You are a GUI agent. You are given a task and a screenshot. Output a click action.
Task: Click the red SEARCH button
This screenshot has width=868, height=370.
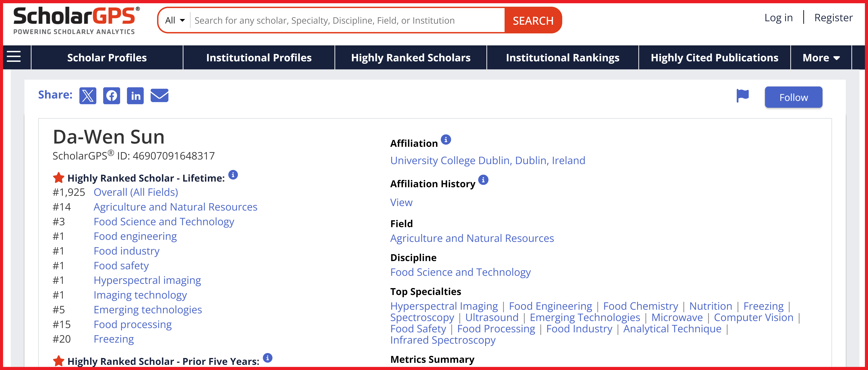click(x=533, y=21)
